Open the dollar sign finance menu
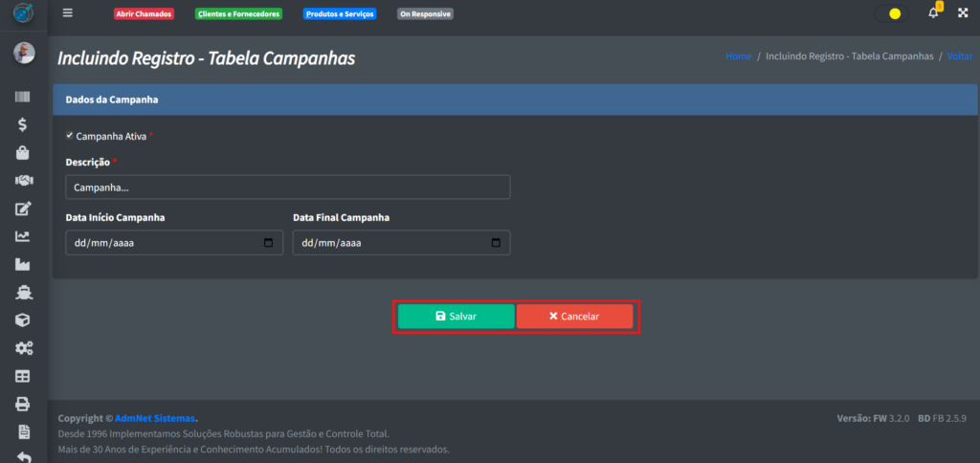 coord(23,124)
